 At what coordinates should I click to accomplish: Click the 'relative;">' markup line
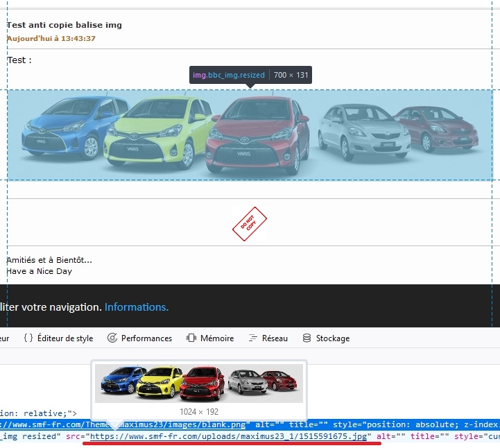pyautogui.click(x=38, y=413)
